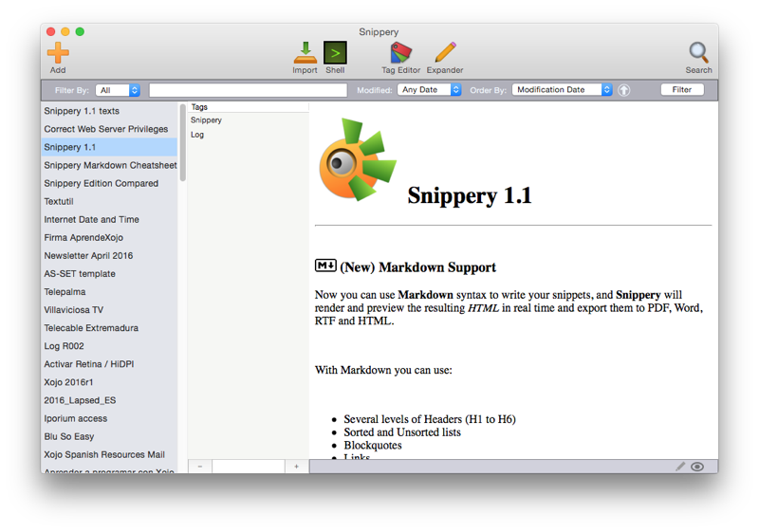Select Newsletter April 2016 snippet
759x532 pixels.
[109, 255]
